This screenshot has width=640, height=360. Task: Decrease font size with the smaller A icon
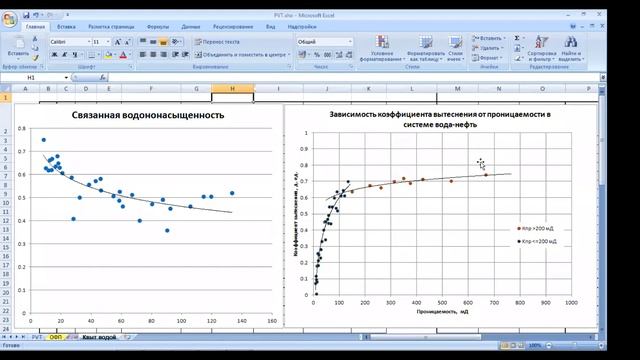(x=127, y=42)
